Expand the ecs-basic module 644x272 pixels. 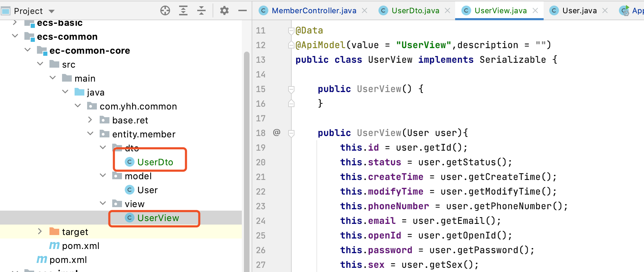pos(15,23)
